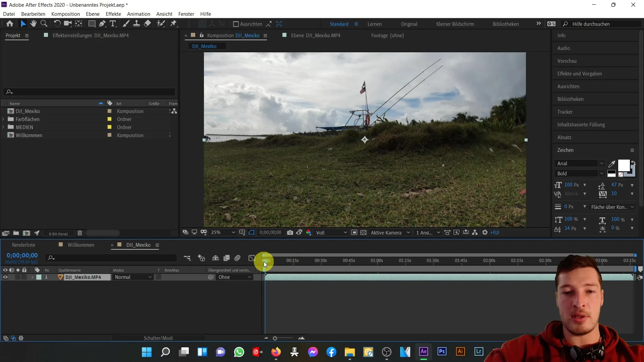This screenshot has width=644, height=362.
Task: Drag the timeline playhead position
Action: (264, 260)
